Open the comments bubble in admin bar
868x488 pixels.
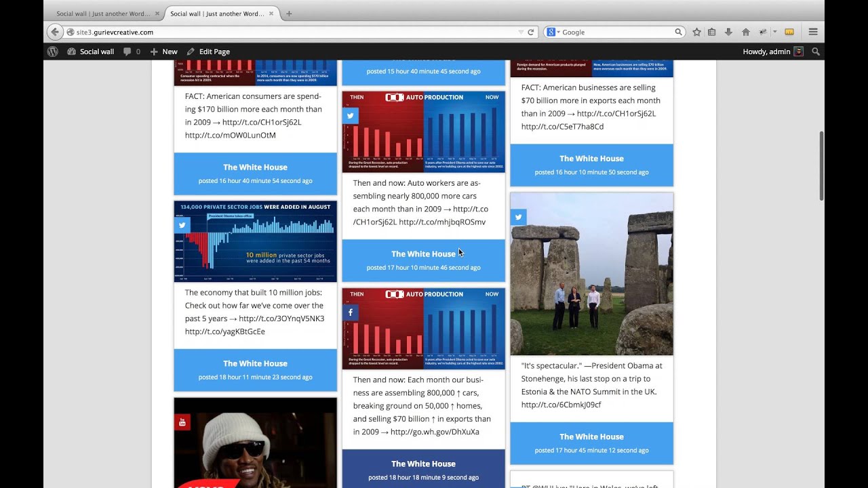[x=132, y=52]
